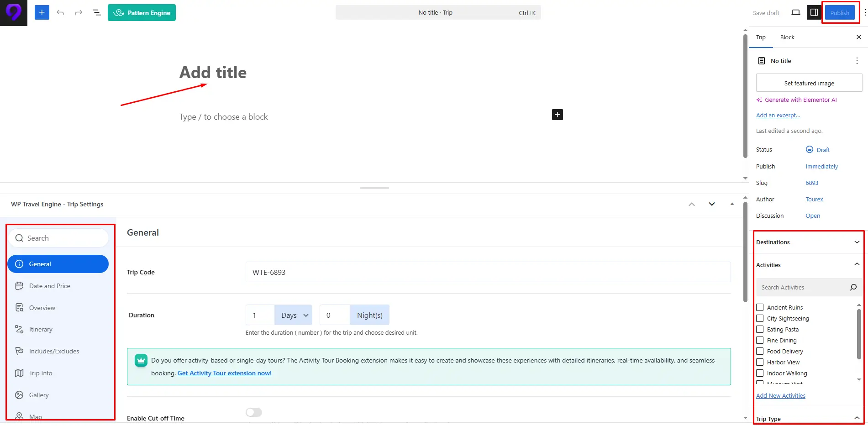Check the Harbor View activity
Image resolution: width=868 pixels, height=426 pixels.
coord(760,362)
